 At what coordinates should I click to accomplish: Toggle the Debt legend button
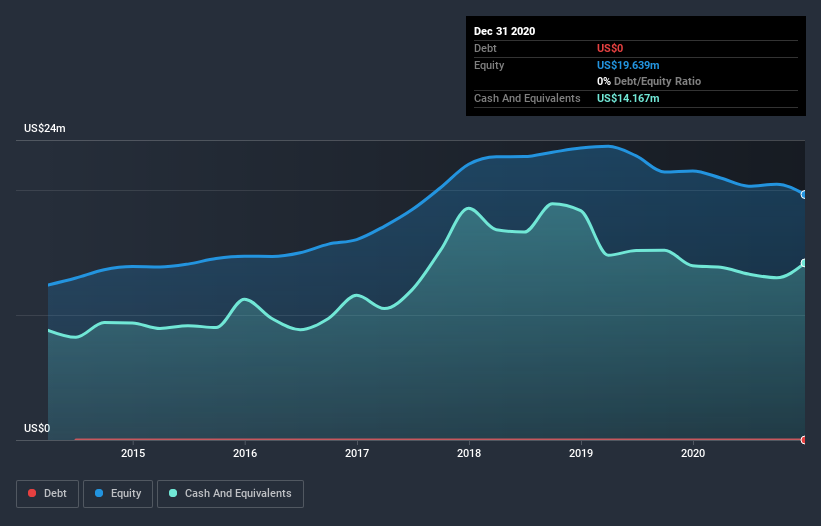click(47, 494)
